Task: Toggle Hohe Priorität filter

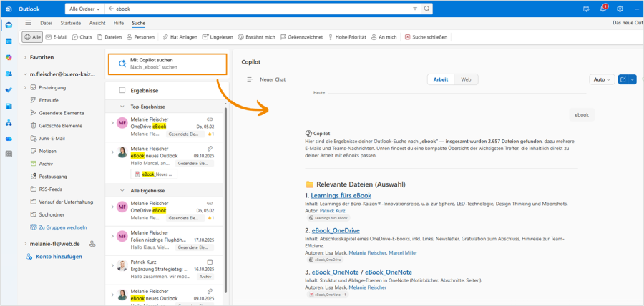Action: [347, 37]
